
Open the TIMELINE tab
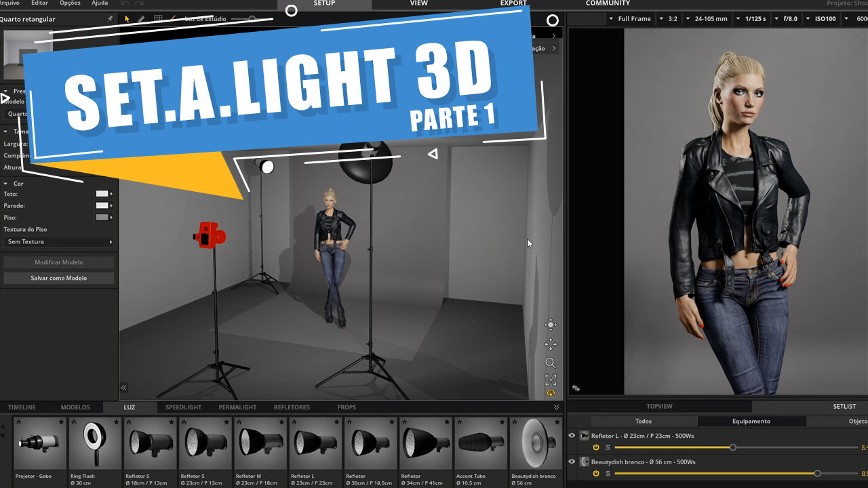pos(22,407)
